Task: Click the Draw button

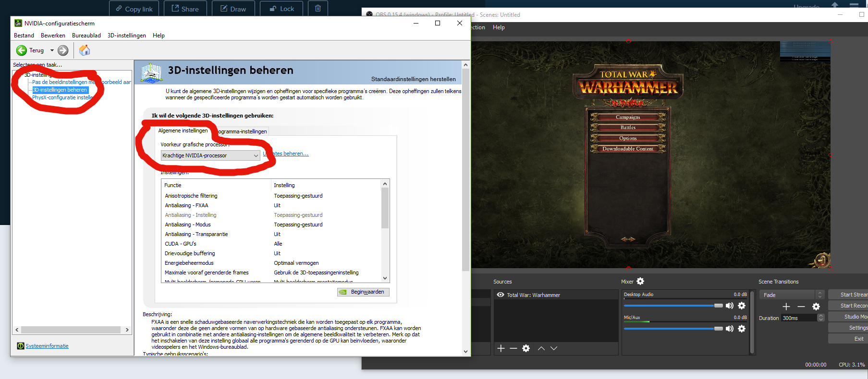Action: [x=233, y=9]
